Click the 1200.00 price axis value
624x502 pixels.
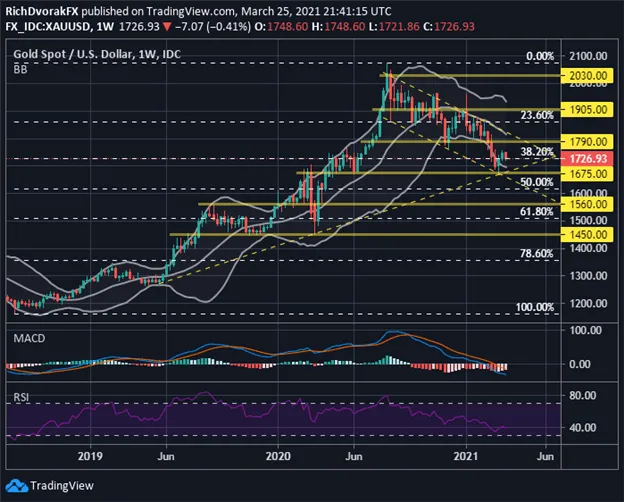[x=588, y=304]
